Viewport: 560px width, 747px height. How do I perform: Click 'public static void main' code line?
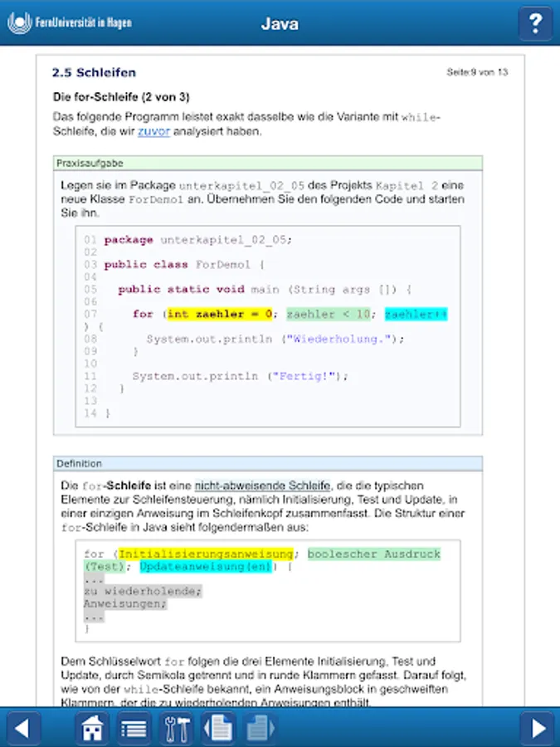coord(265,289)
